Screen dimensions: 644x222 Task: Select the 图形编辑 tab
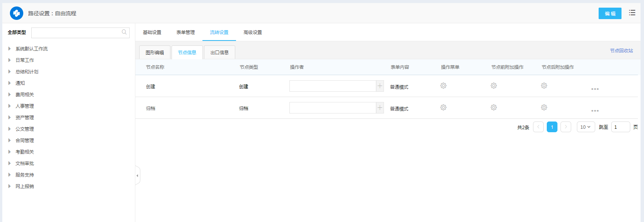[155, 53]
